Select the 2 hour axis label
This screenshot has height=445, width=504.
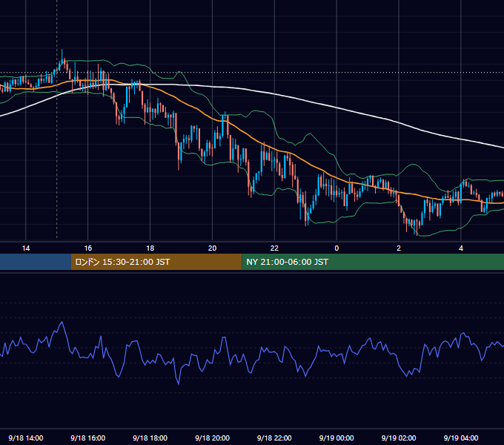399,248
